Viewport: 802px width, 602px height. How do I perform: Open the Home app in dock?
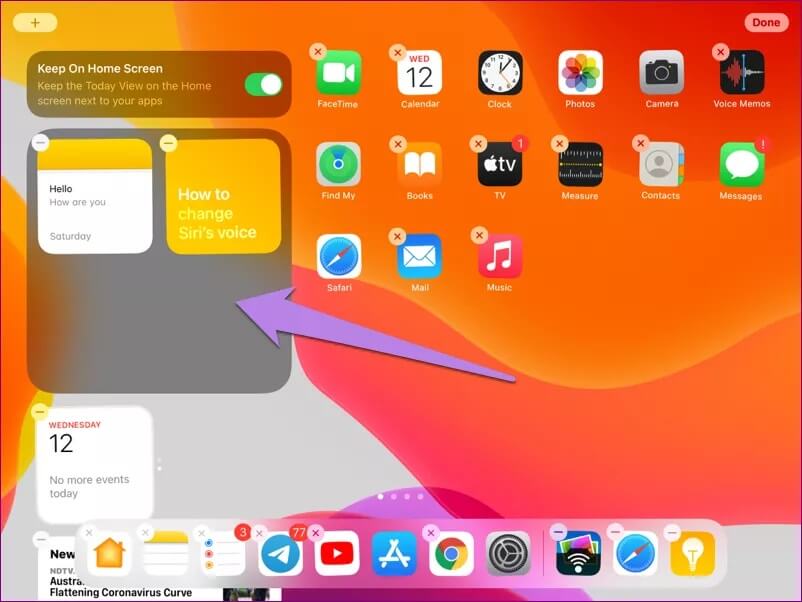(109, 553)
